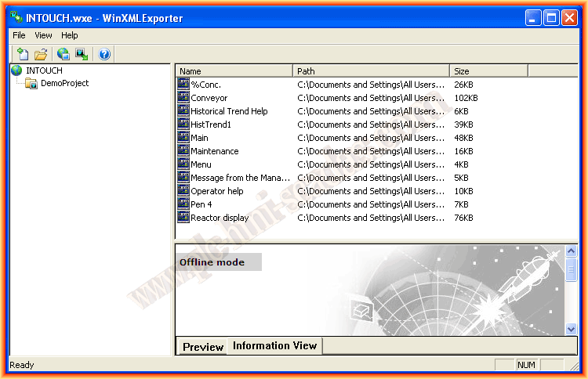The width and height of the screenshot is (588, 379).
Task: Open the Help question mark icon
Action: click(x=104, y=54)
